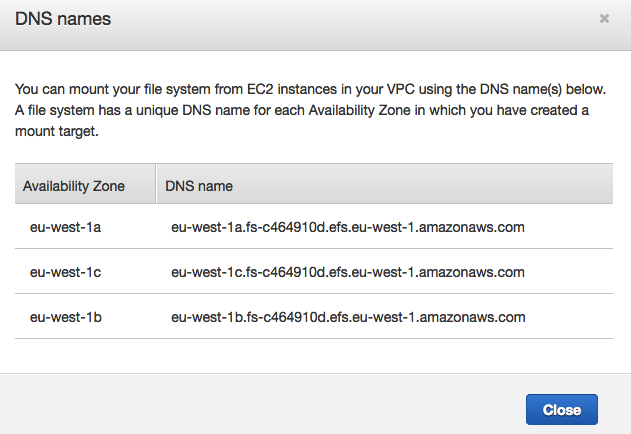Select the eu-west-1c.fs-c464910d DNS name text

click(348, 273)
